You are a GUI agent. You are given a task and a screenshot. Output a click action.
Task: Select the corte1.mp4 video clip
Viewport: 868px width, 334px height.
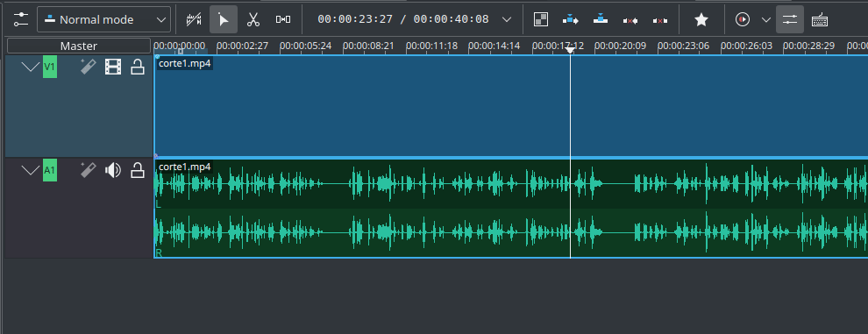(x=510, y=106)
